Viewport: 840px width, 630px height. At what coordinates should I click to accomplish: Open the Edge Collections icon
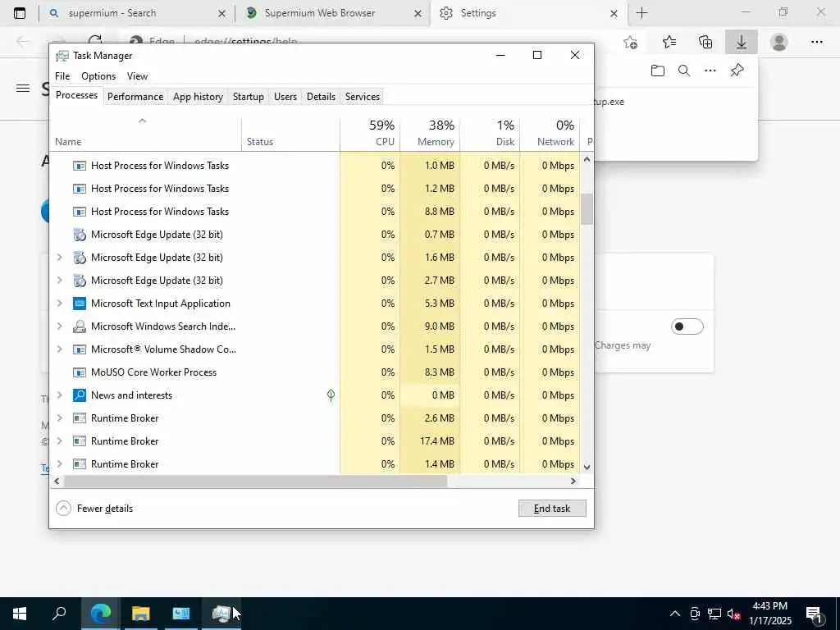705,42
